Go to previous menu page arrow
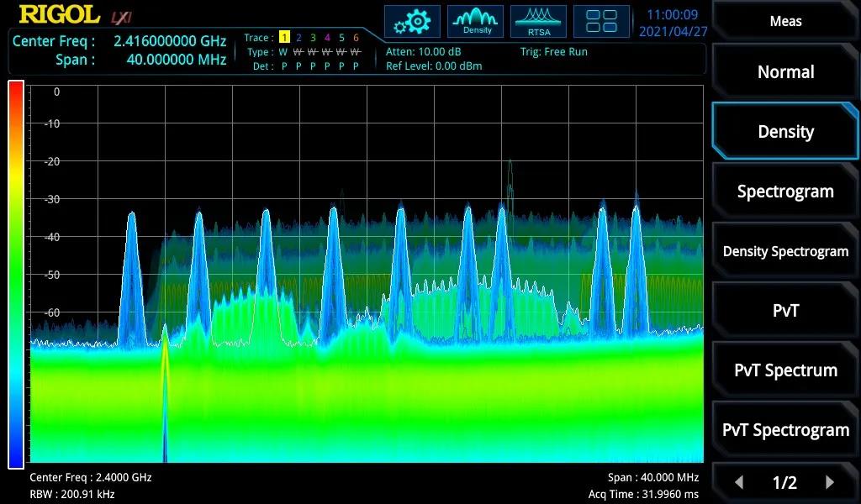The image size is (861, 504). click(x=739, y=482)
